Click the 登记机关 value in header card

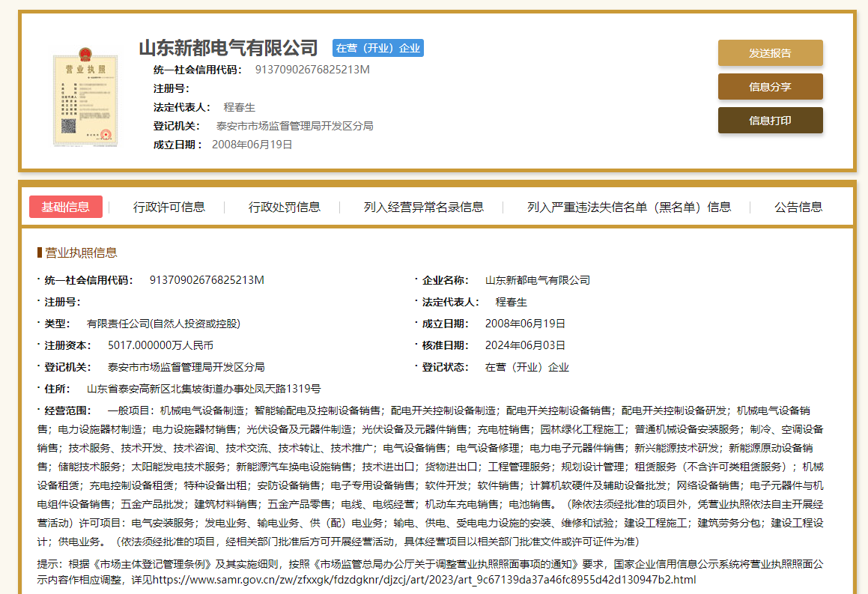(x=294, y=127)
